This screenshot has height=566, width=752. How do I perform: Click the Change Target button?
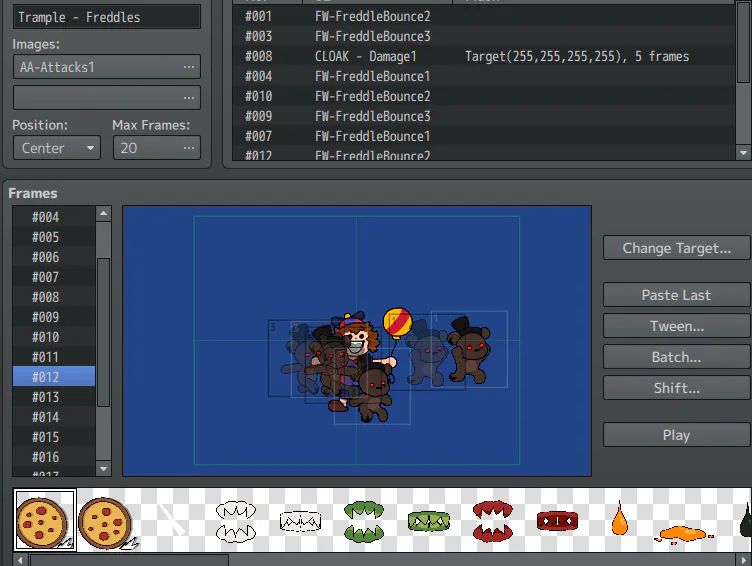[676, 248]
